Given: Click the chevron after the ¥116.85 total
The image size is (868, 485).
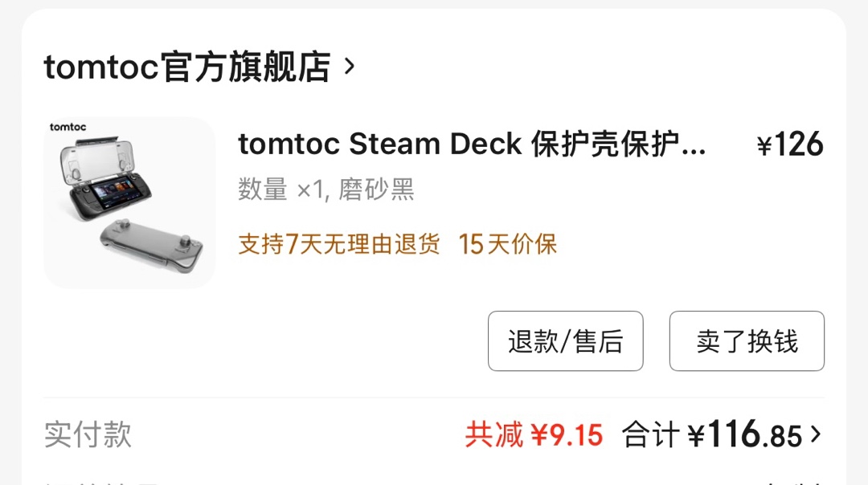Looking at the screenshot, I should coord(816,435).
